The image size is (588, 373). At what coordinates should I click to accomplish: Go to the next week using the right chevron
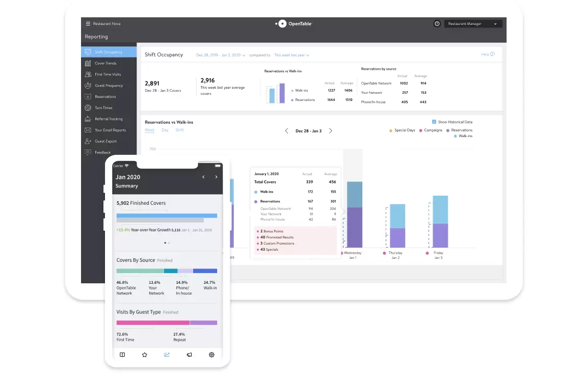(330, 131)
